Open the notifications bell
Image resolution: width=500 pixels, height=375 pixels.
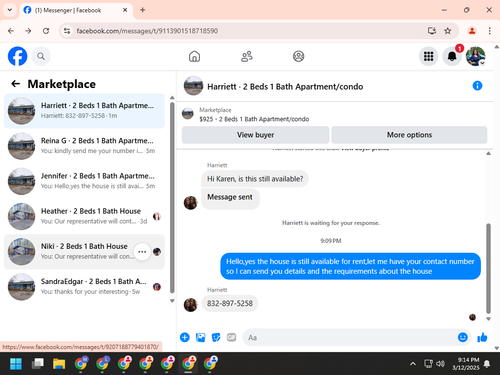pyautogui.click(x=452, y=56)
